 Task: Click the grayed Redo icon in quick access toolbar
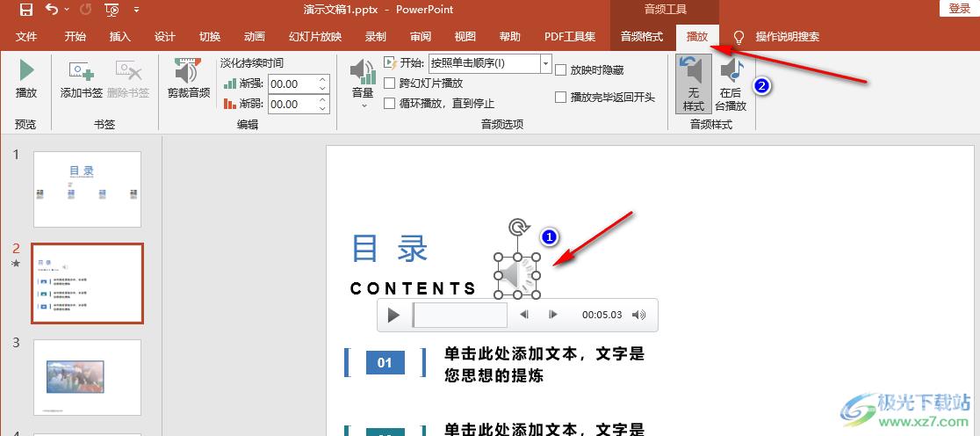(x=86, y=10)
